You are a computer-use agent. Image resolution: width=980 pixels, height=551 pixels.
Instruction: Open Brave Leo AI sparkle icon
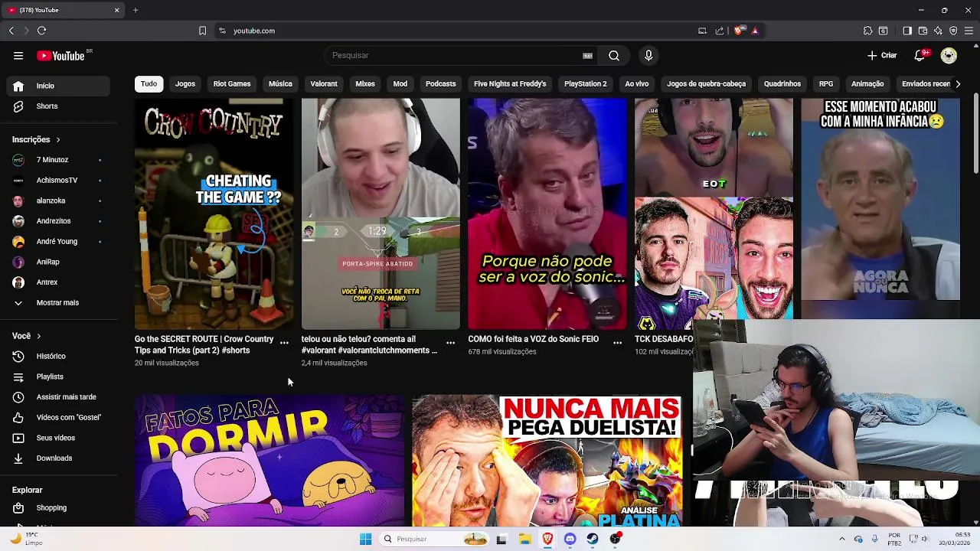point(938,31)
